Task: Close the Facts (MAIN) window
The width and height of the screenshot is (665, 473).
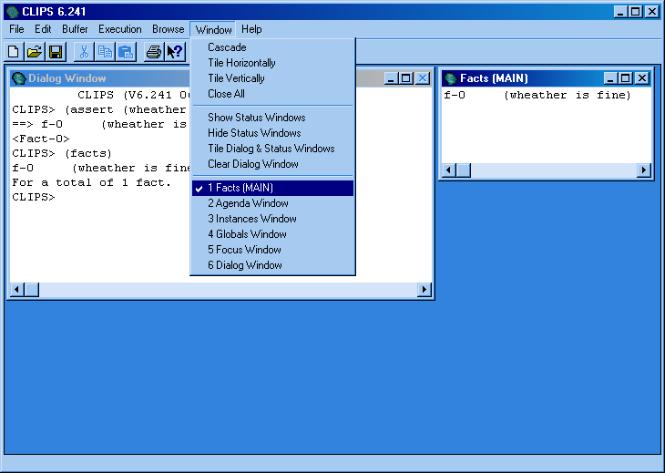Action: 643,78
